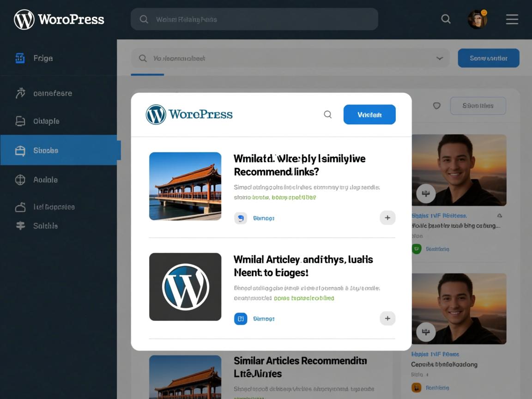Open the user profile avatar
Screen dimensions: 532x399
click(477, 19)
